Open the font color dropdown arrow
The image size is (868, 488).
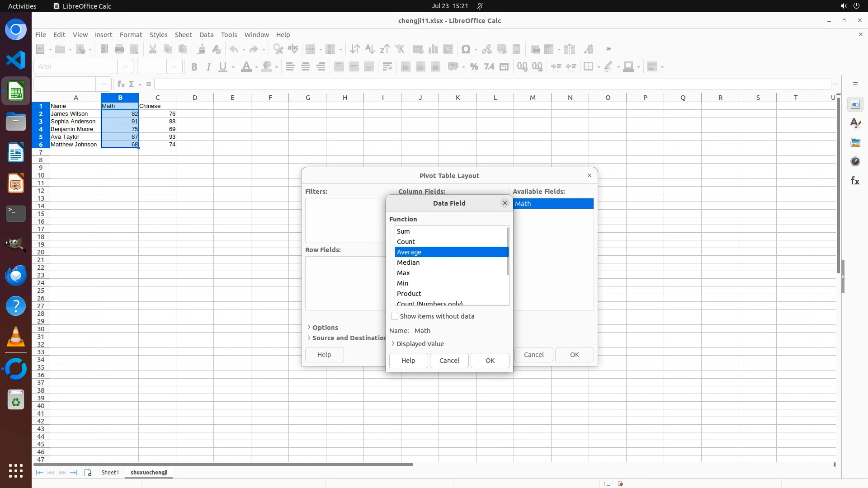256,67
